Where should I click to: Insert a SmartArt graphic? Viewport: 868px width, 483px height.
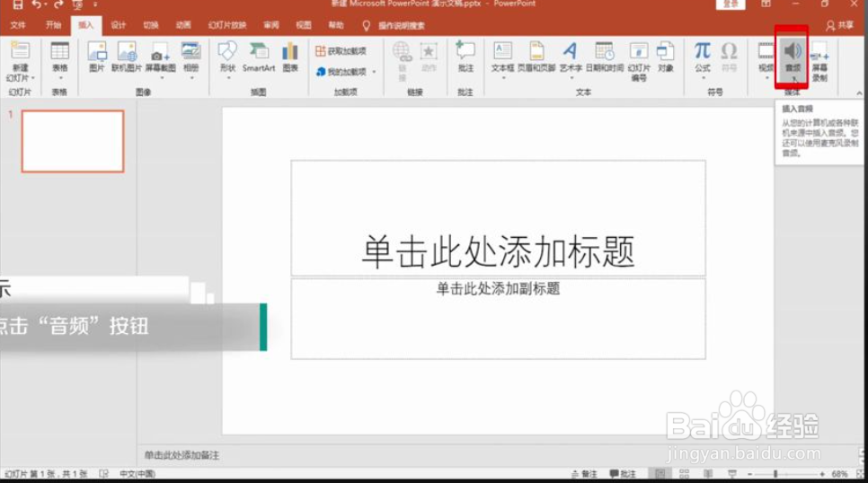pos(259,57)
